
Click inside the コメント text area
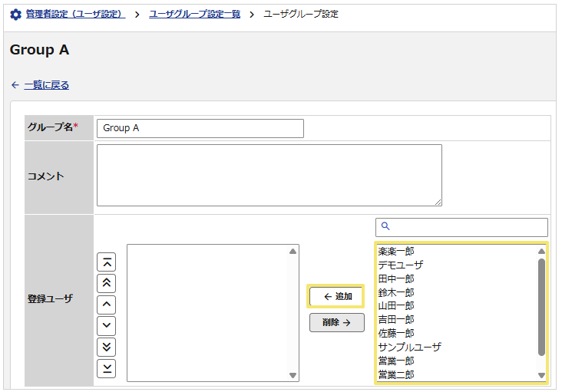[269, 175]
